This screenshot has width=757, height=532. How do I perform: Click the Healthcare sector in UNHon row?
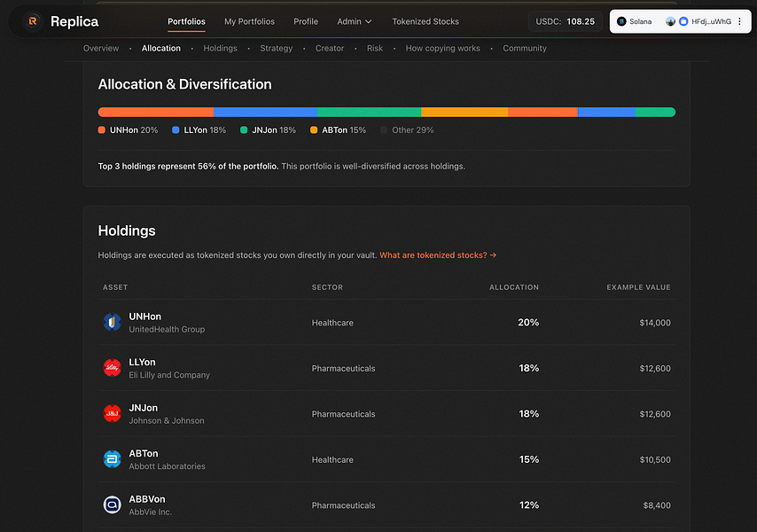coord(332,323)
